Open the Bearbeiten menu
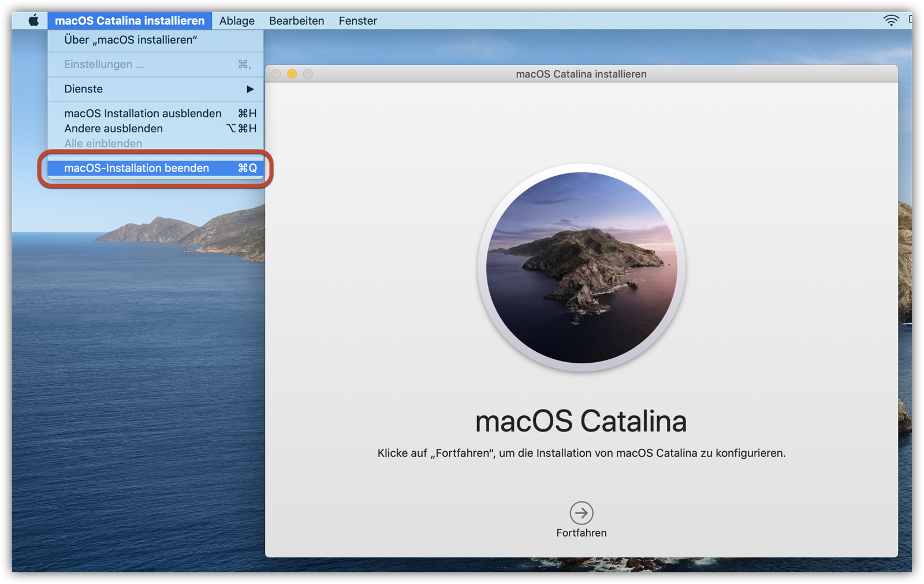This screenshot has height=584, width=924. click(x=296, y=21)
